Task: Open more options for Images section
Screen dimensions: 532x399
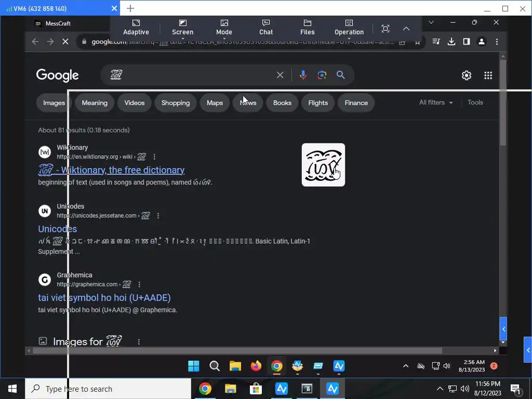Action: tap(139, 342)
